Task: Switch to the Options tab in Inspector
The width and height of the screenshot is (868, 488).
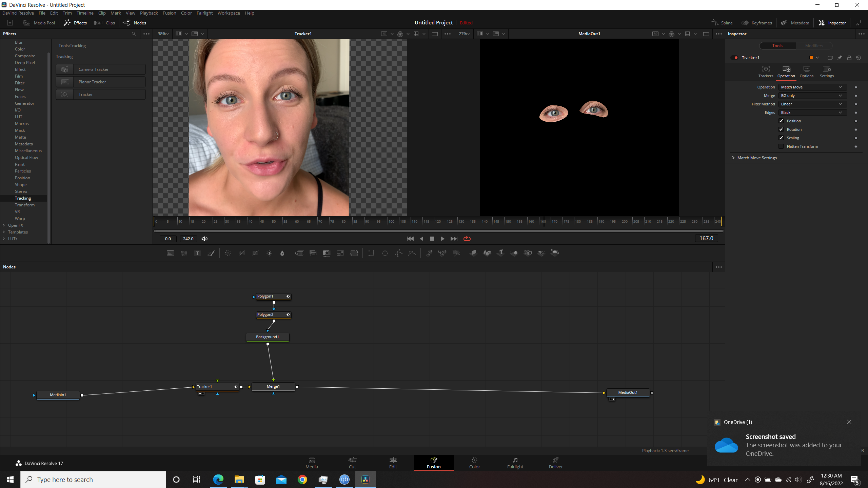Action: (x=806, y=72)
